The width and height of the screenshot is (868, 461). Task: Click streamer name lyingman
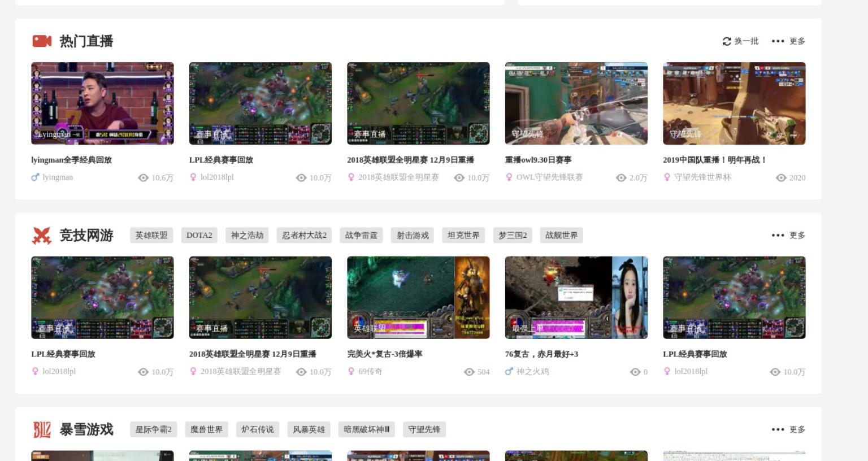point(58,177)
